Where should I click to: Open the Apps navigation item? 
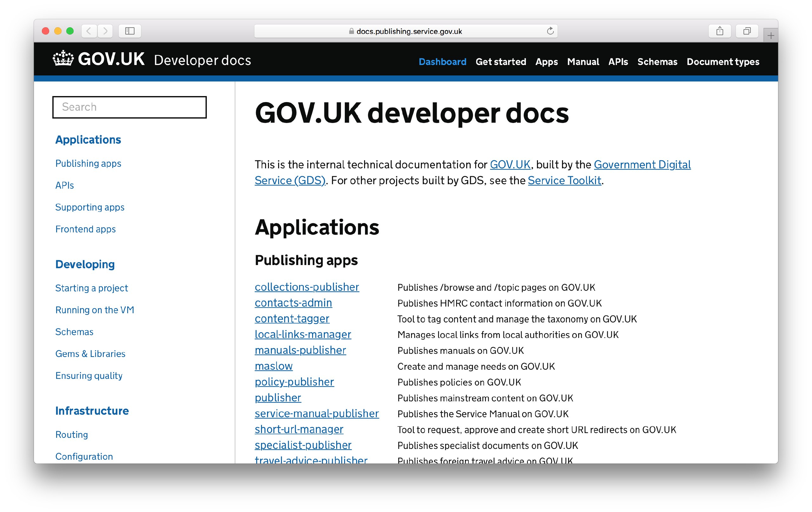547,62
